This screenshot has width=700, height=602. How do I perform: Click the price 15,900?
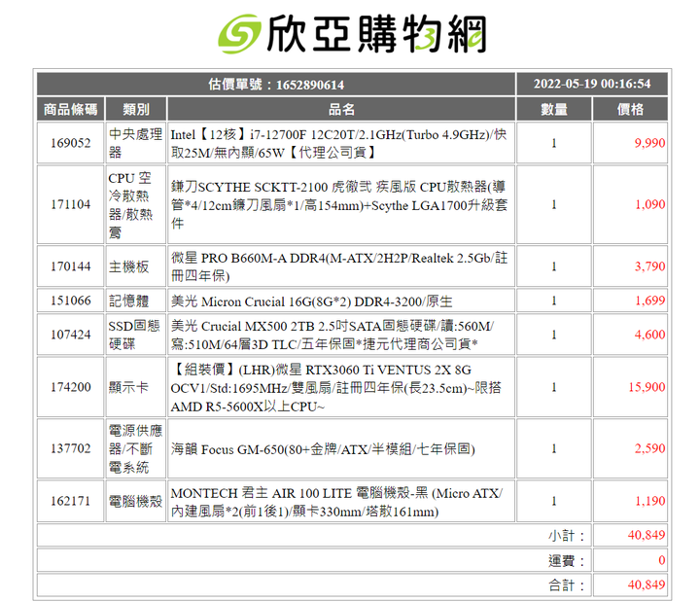(x=647, y=387)
